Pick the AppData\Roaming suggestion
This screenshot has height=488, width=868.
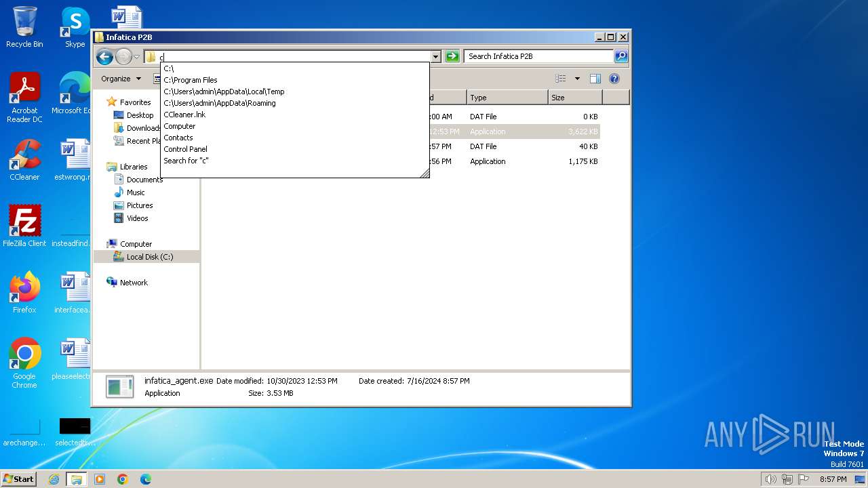(295, 103)
